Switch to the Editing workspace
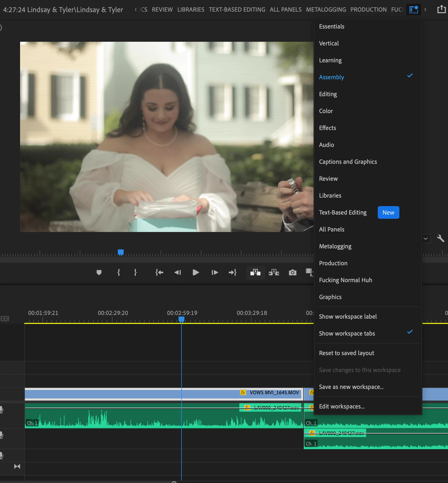Image resolution: width=448 pixels, height=483 pixels. click(368, 94)
